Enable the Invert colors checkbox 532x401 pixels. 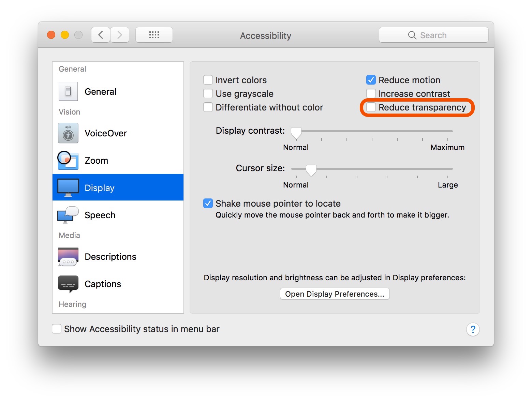(208, 80)
